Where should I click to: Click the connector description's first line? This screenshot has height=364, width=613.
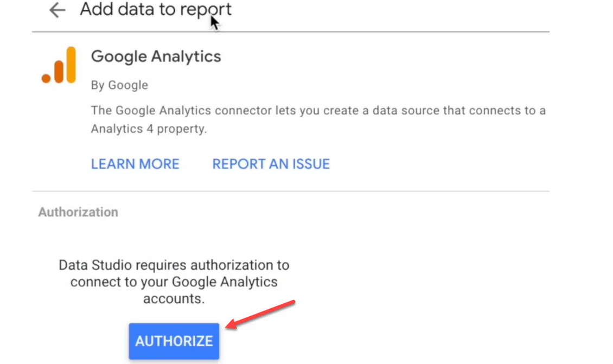(x=318, y=111)
